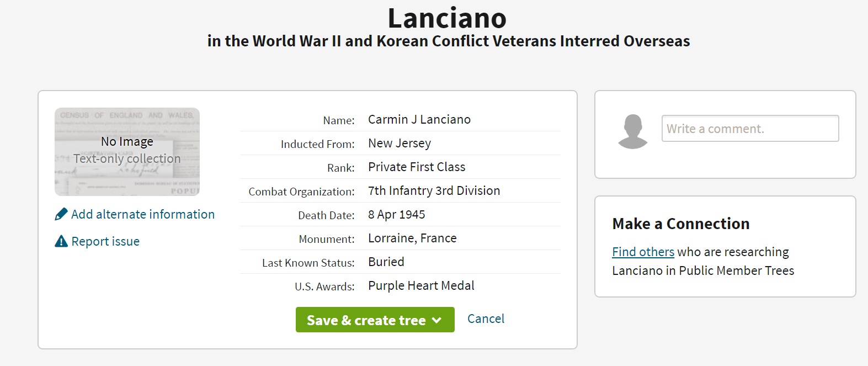Image resolution: width=868 pixels, height=366 pixels.
Task: Click the pencil icon beside Add alternate information
Action: 61,214
